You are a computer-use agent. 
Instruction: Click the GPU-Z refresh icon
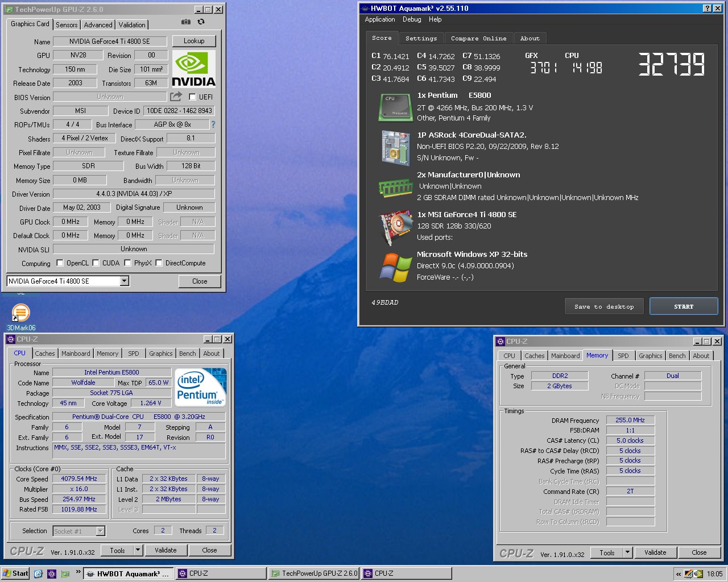[201, 22]
